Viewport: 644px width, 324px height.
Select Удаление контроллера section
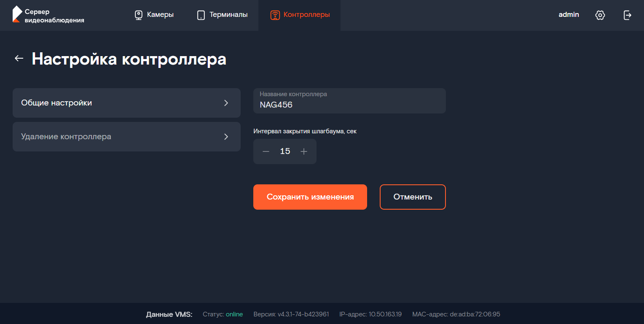[x=126, y=137]
